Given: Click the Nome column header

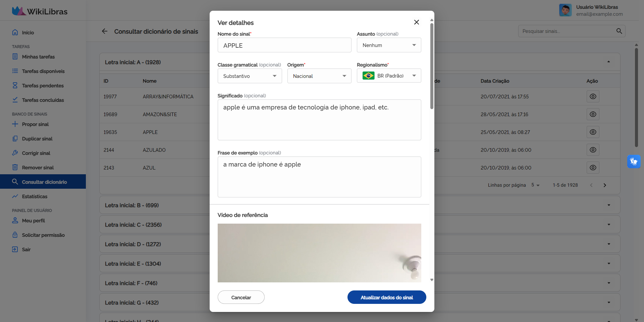Looking at the screenshot, I should pos(150,81).
